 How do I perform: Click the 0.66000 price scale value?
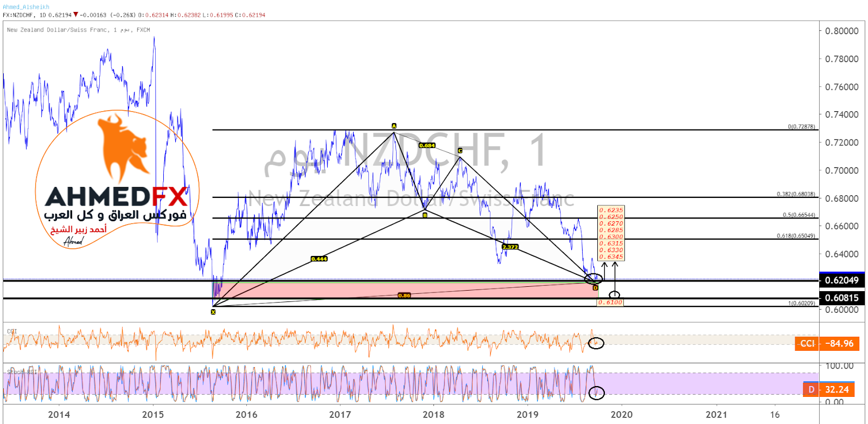(x=842, y=226)
